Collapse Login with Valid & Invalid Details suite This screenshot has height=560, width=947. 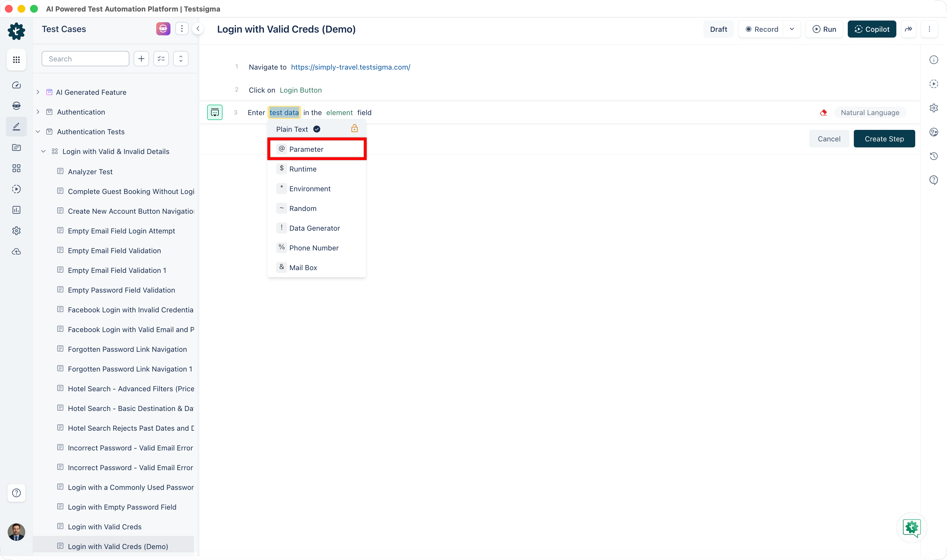[43, 151]
